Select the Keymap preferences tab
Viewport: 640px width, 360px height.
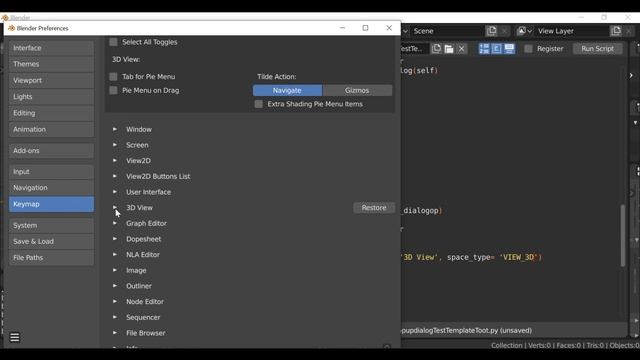tap(51, 204)
